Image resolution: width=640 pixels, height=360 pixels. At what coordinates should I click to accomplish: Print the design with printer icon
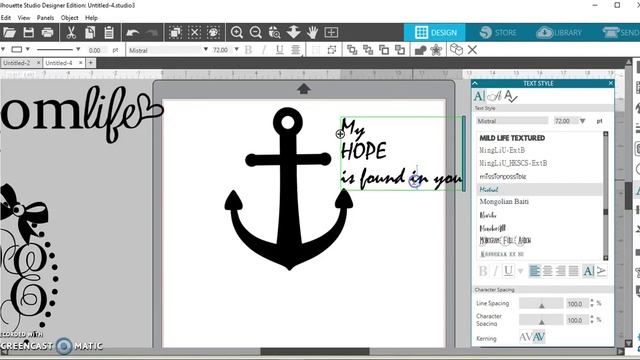pyautogui.click(x=47, y=32)
